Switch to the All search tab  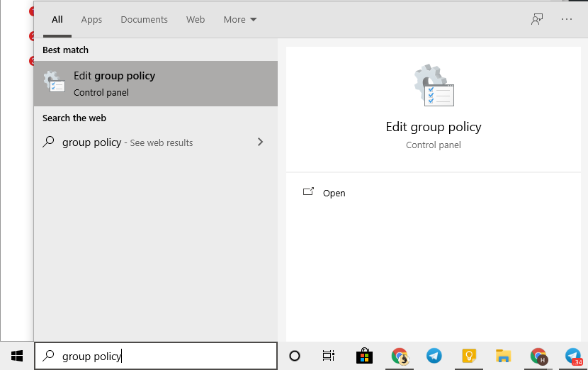[57, 20]
